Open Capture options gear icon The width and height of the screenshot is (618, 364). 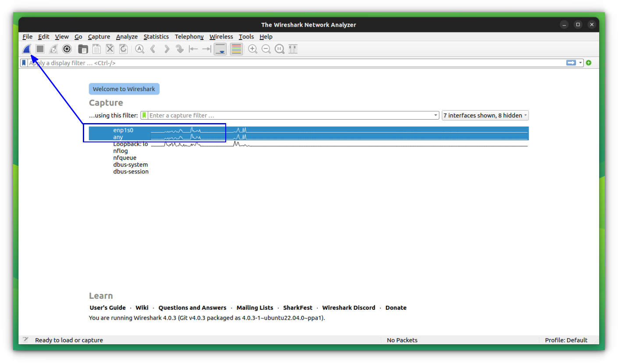67,49
